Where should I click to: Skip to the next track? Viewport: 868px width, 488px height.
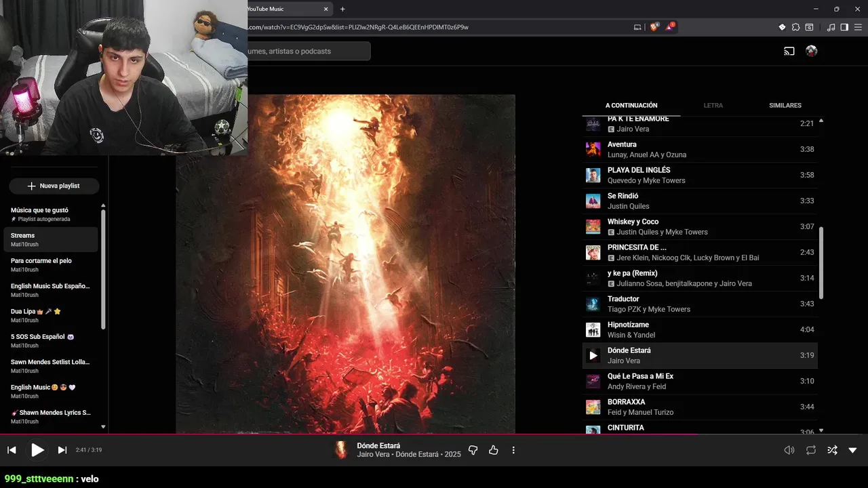click(62, 450)
